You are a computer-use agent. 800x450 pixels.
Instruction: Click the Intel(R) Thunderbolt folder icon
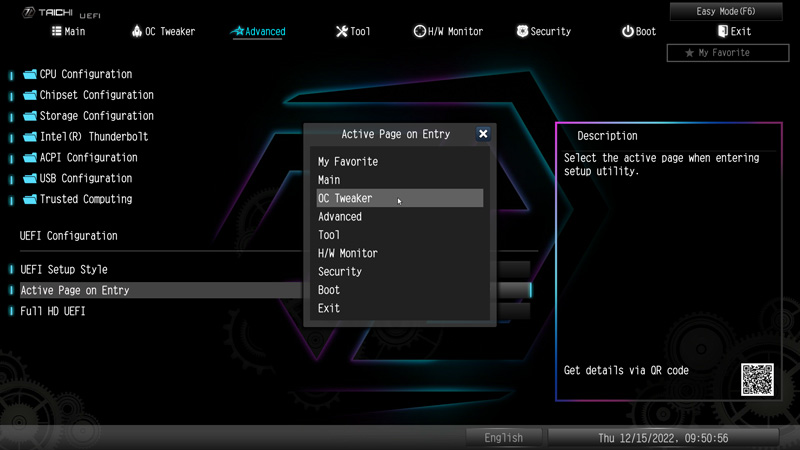(x=30, y=137)
